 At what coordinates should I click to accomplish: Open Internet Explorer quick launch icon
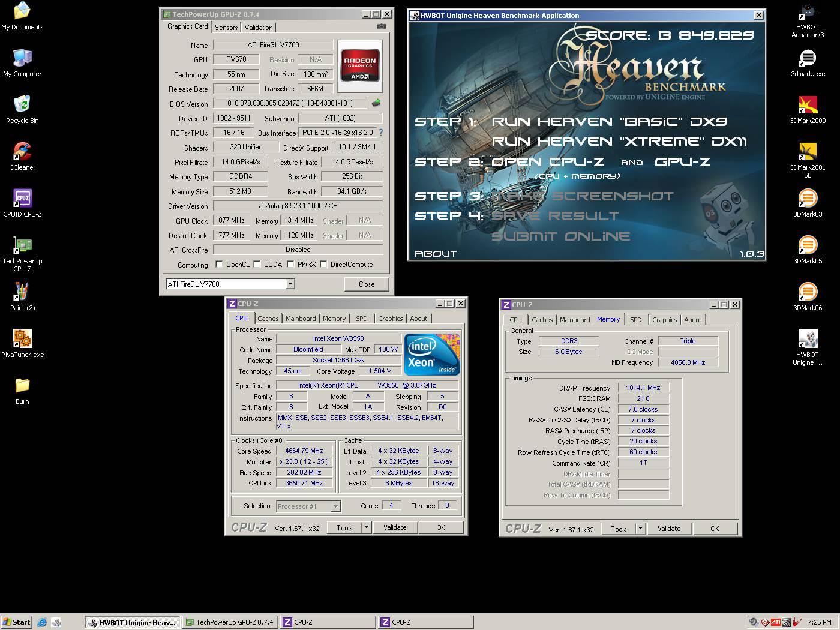click(42, 622)
